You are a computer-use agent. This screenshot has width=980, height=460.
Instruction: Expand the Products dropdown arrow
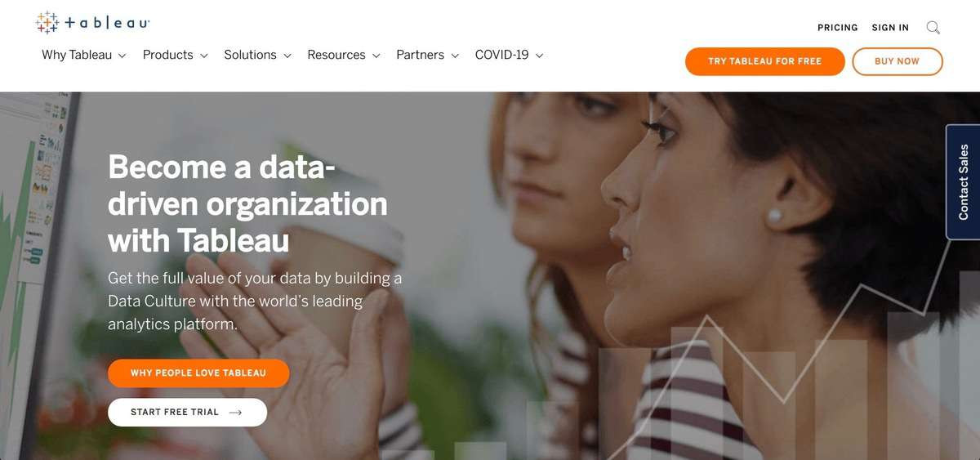tap(203, 56)
